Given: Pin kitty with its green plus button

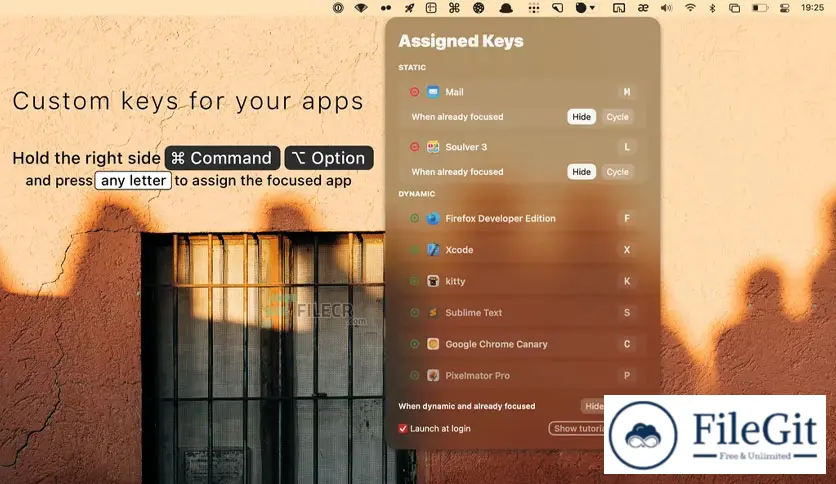Looking at the screenshot, I should [x=414, y=281].
